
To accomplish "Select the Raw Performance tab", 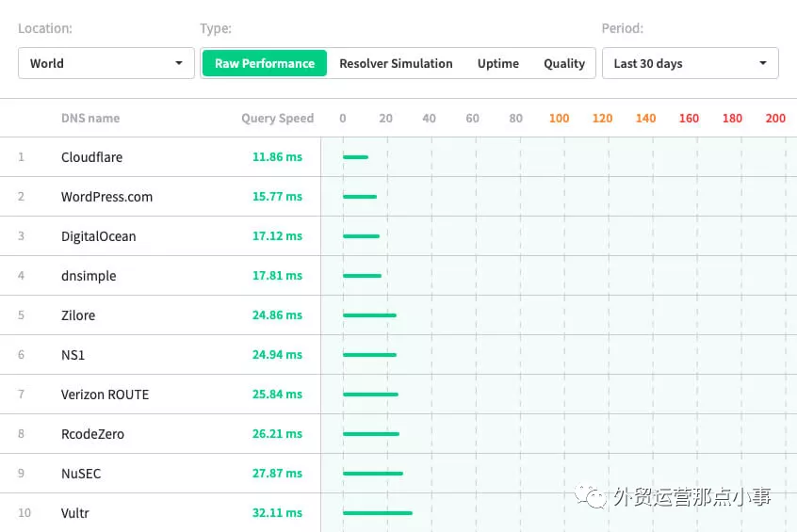I will (265, 63).
